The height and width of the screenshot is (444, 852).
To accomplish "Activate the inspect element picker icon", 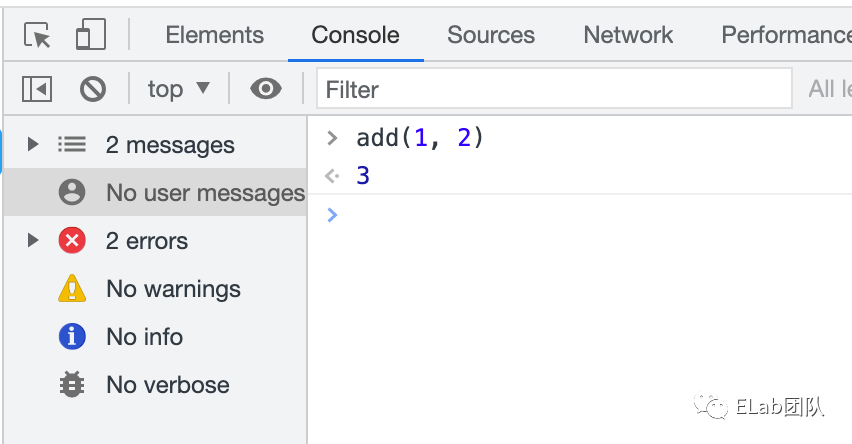I will 38,36.
